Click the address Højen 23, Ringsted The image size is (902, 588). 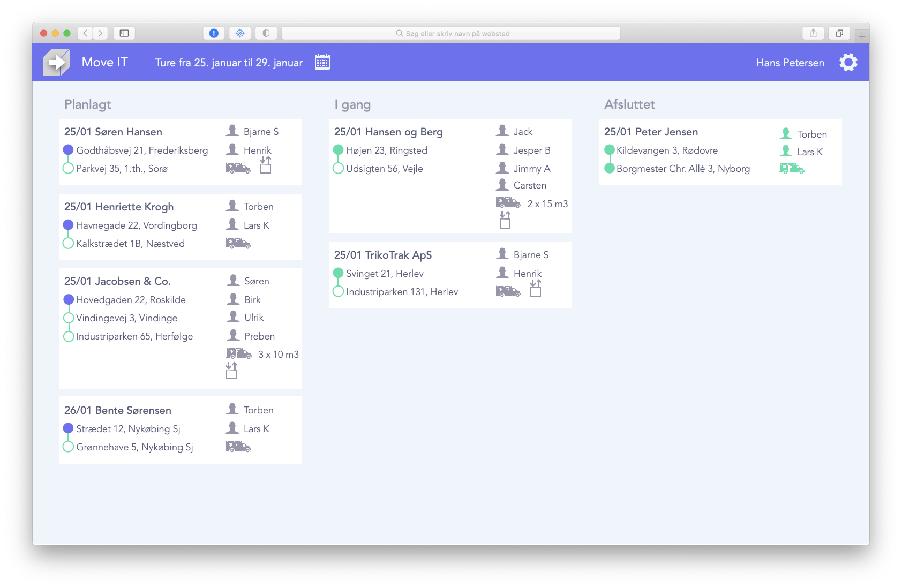387,150
